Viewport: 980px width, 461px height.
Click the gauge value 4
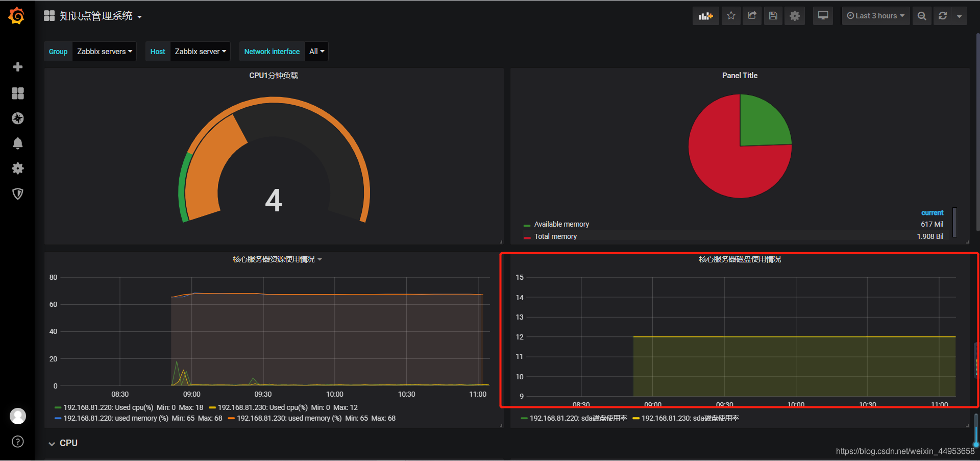point(274,200)
